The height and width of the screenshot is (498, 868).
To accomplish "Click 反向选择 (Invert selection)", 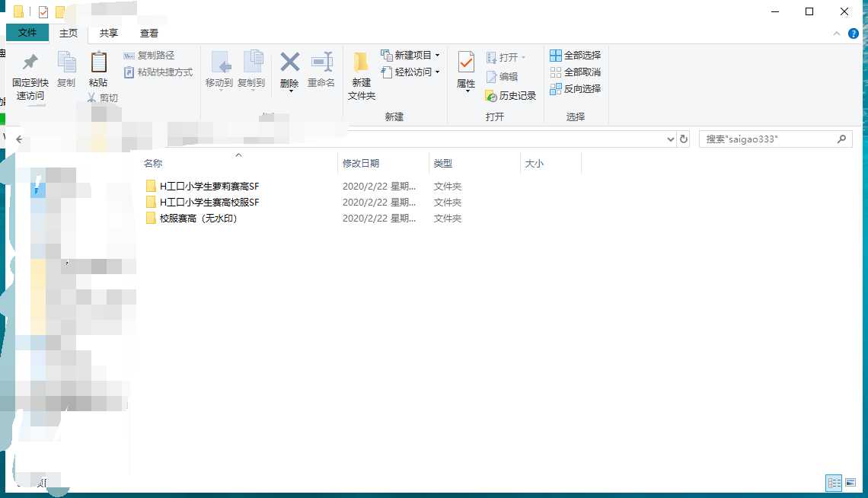I will coord(575,88).
